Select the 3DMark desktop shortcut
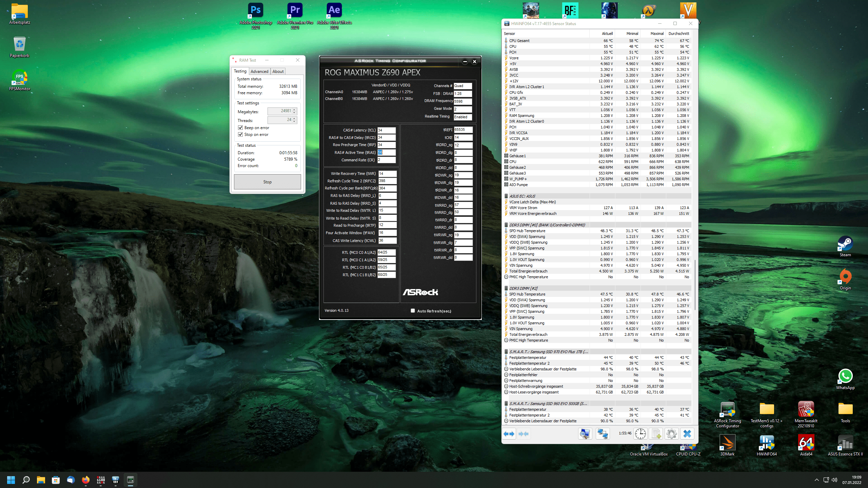Screen dimensions: 868x488 pyautogui.click(x=727, y=446)
